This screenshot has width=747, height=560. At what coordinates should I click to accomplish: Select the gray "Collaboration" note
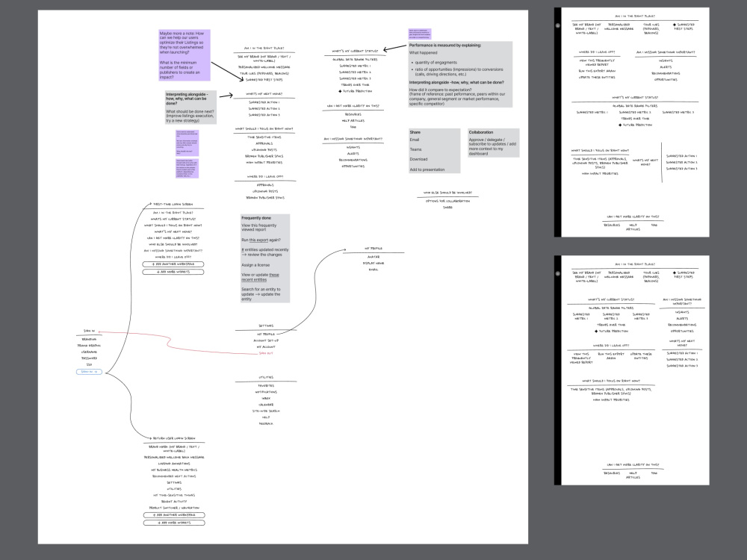click(494, 143)
